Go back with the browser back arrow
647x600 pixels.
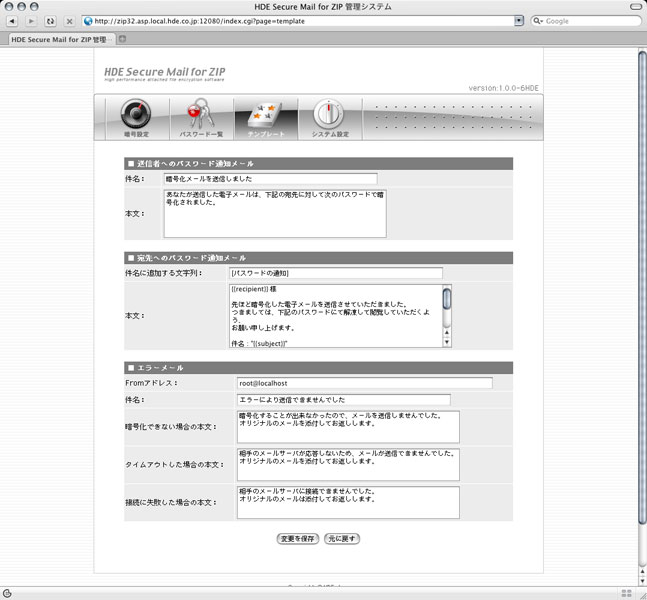coord(12,21)
